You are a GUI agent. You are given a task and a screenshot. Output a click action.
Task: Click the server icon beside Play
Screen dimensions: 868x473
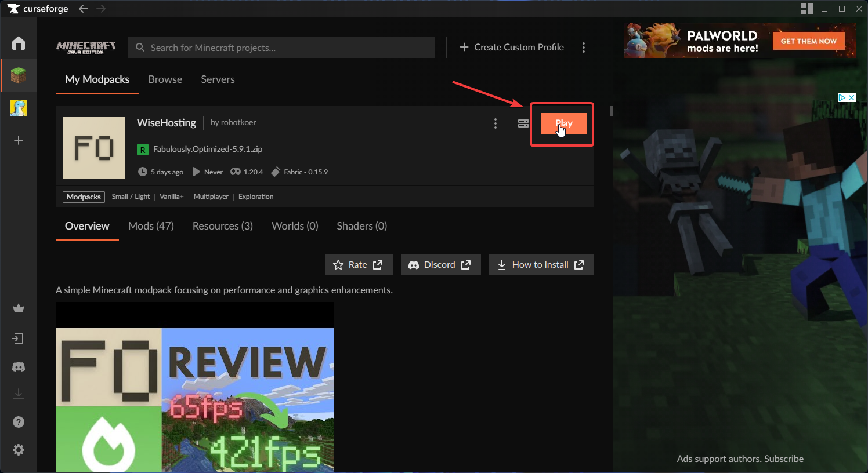tap(523, 123)
